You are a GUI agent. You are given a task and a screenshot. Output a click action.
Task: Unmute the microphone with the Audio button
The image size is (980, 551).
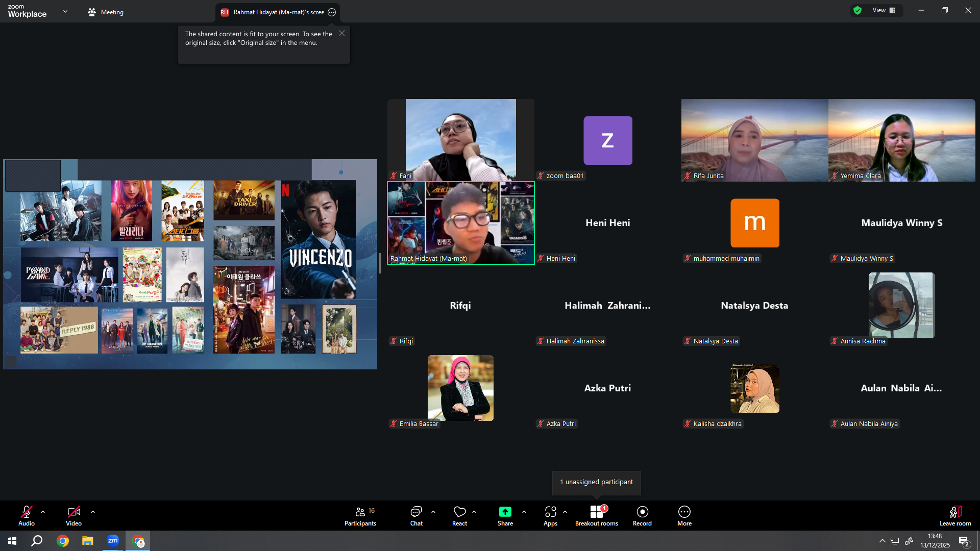pyautogui.click(x=27, y=515)
